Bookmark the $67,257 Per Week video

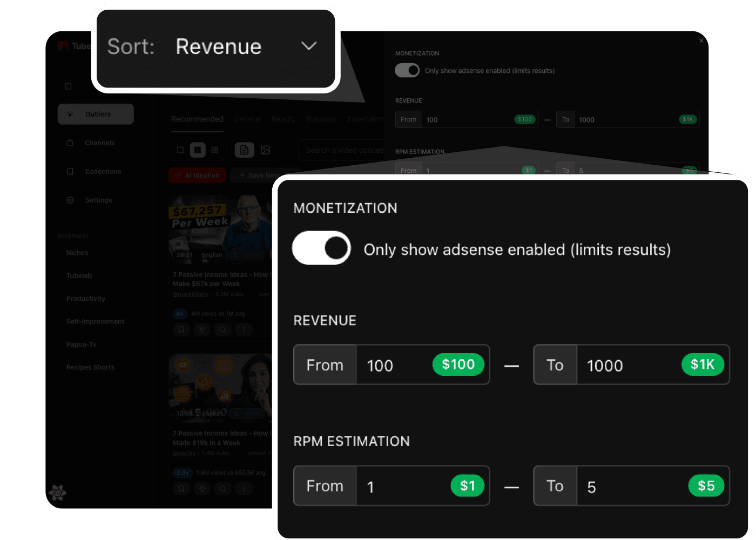(181, 329)
